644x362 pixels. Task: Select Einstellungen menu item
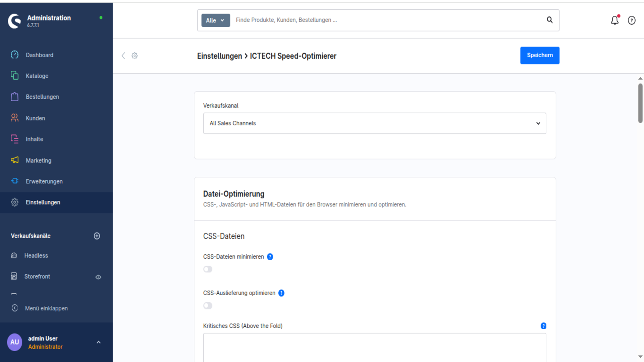tap(56, 202)
